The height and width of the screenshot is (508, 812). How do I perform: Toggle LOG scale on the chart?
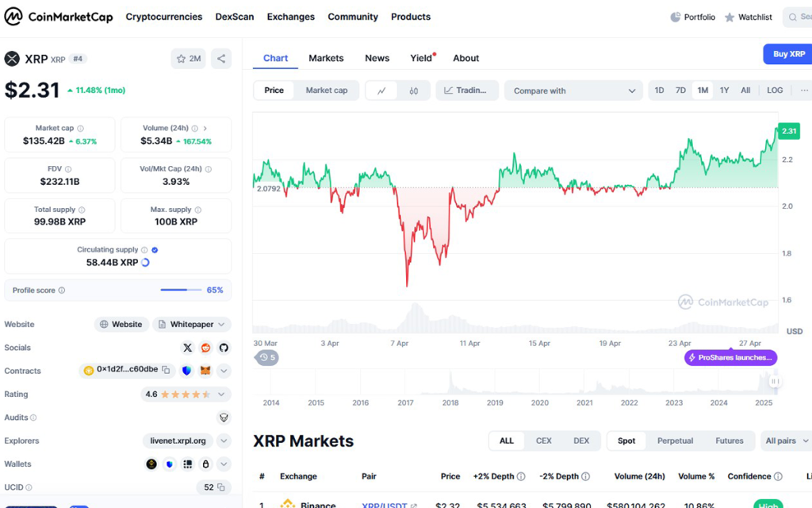click(775, 90)
